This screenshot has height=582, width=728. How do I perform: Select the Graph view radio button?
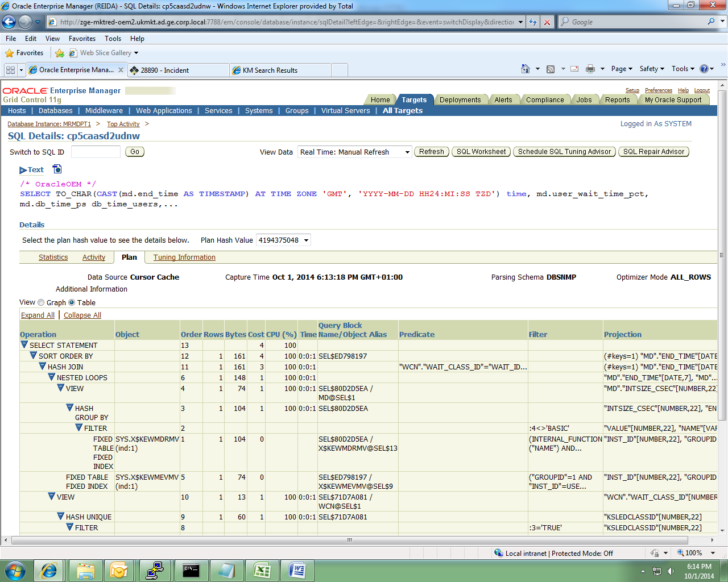click(41, 302)
